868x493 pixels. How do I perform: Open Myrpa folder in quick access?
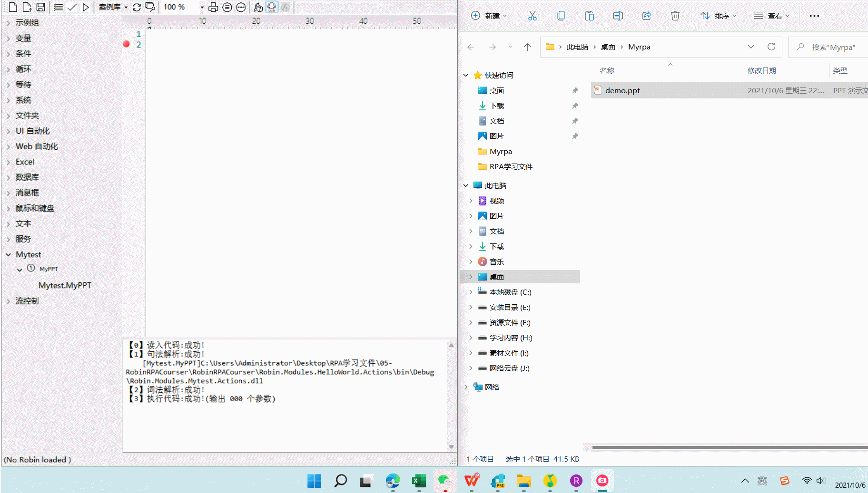501,152
